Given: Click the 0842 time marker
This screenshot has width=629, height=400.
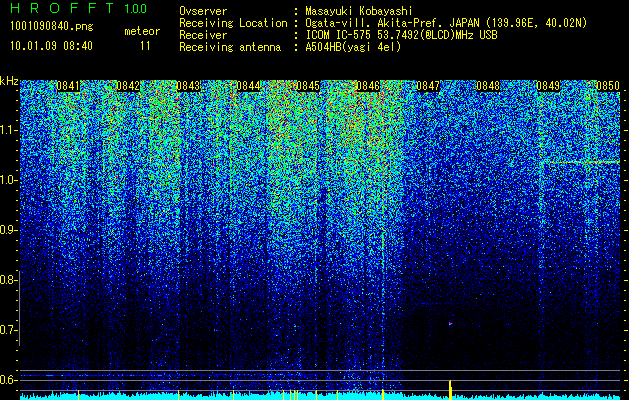Looking at the screenshot, I should [x=128, y=86].
